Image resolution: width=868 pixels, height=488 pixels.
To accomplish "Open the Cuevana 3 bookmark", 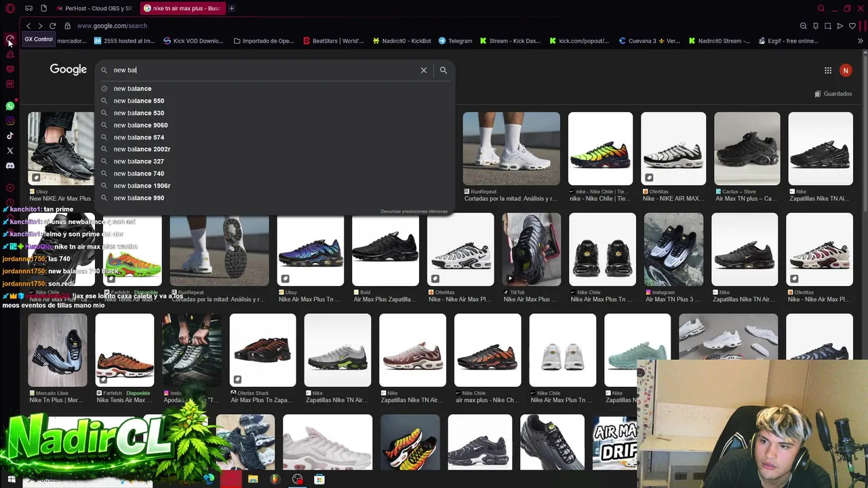I will 650,41.
